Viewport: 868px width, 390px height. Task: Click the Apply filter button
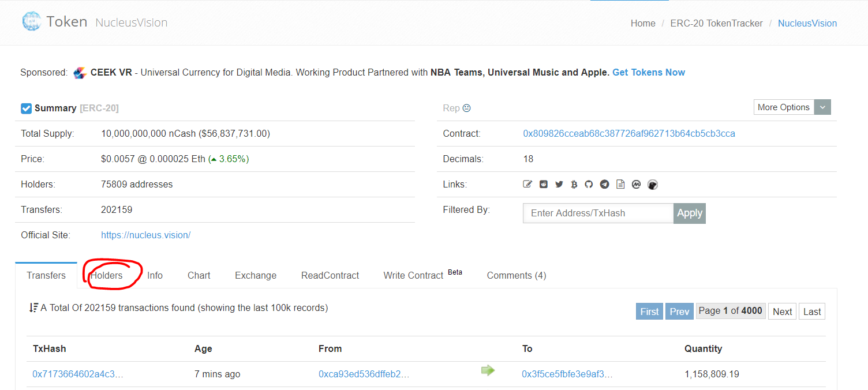tap(690, 213)
